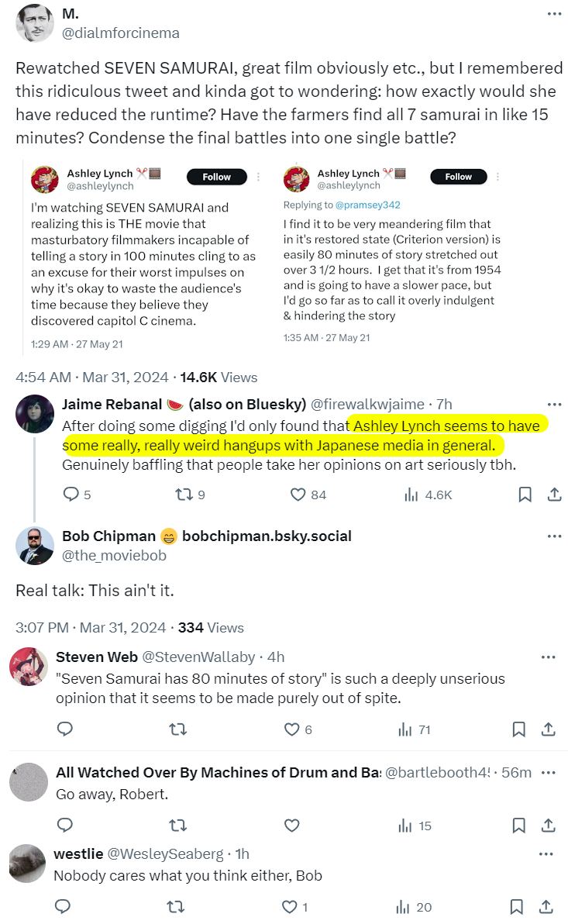
Task: Open the @dialmforcinema profile handle
Action: tap(120, 33)
